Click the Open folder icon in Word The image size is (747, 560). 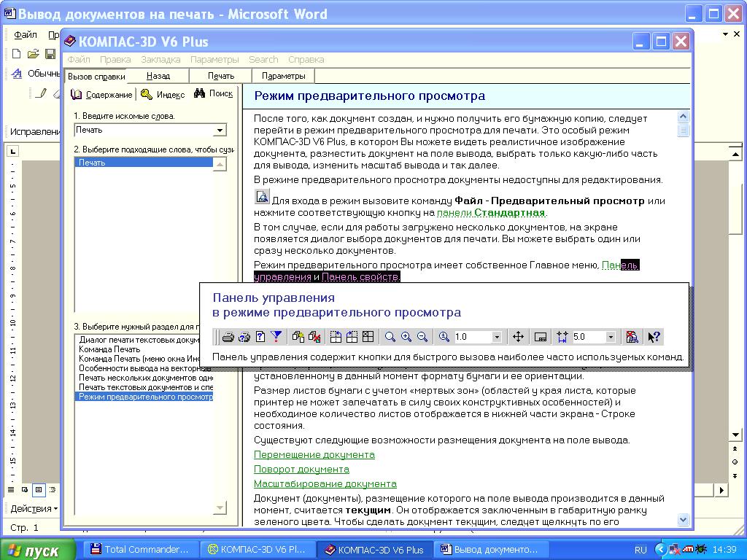(x=33, y=54)
